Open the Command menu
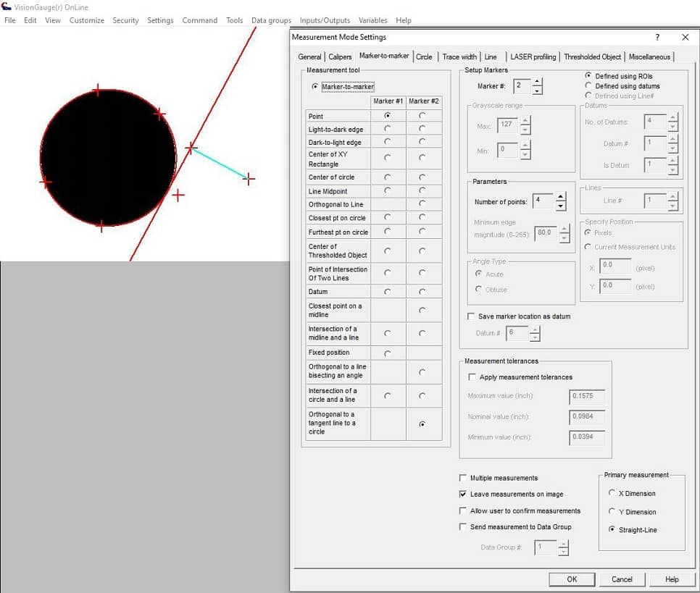This screenshot has height=593, width=700. click(x=199, y=20)
